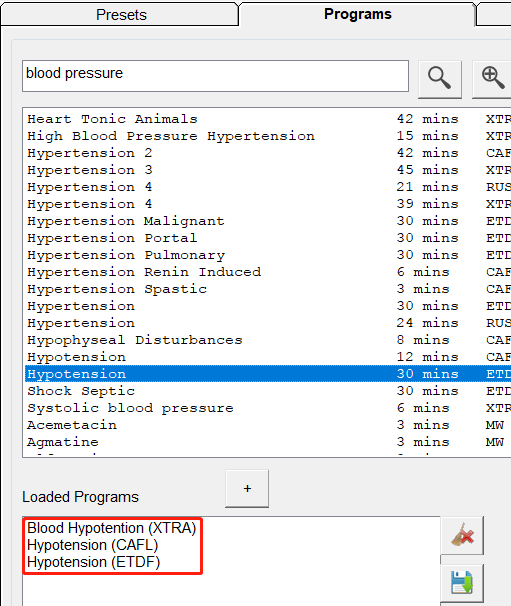Select Hypertension Renin Induced program
The width and height of the screenshot is (511, 606).
click(268, 272)
